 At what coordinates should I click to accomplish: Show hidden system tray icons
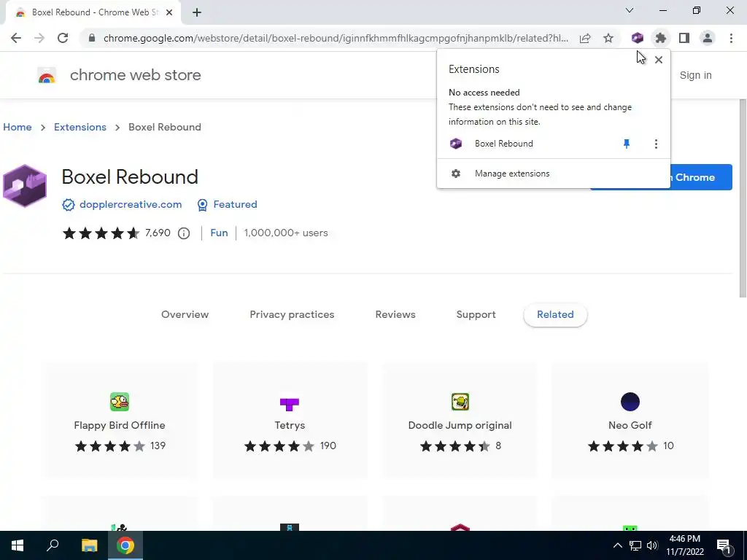[617, 545]
